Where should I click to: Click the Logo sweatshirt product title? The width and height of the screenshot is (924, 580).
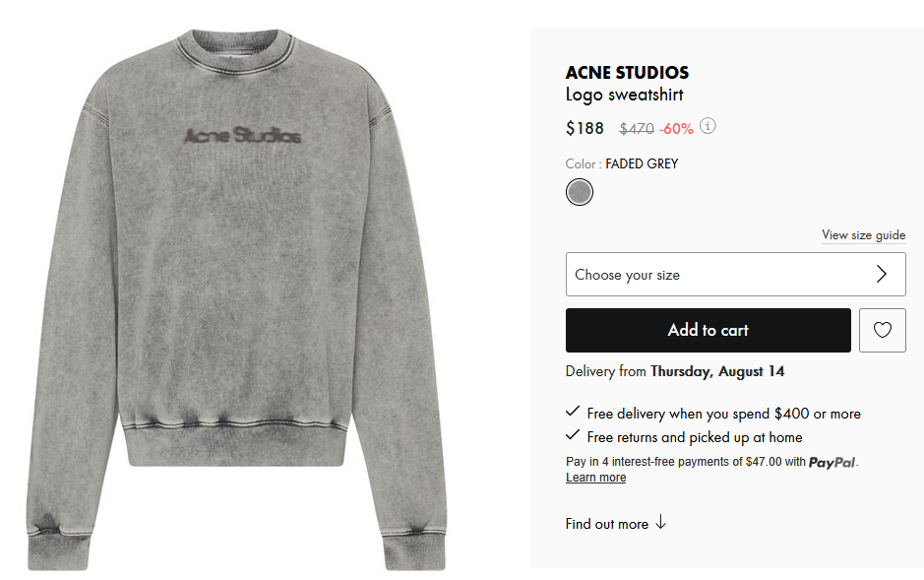(624, 95)
